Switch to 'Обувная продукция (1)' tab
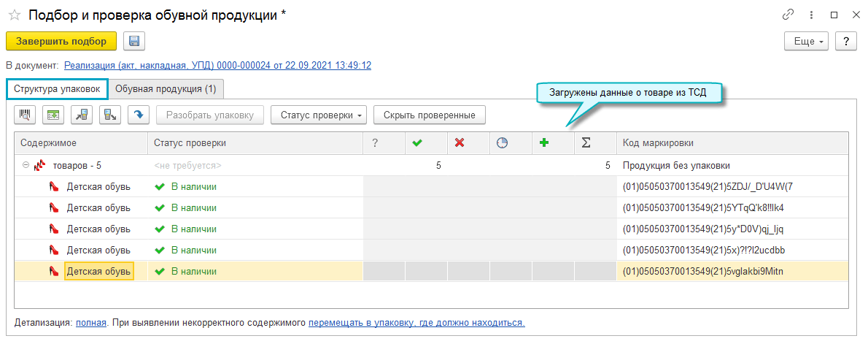The width and height of the screenshot is (868, 344). coord(166,89)
